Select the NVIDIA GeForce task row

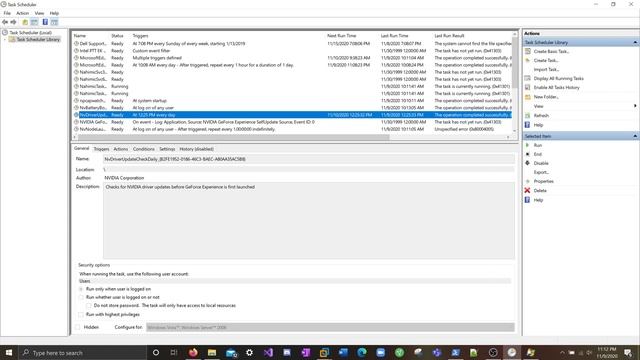[x=292, y=122]
